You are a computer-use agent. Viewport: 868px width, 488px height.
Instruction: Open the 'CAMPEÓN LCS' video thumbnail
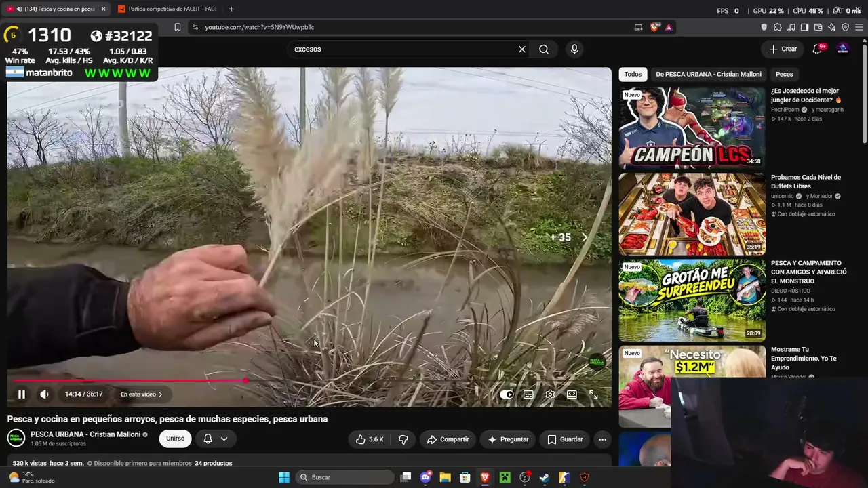point(692,127)
